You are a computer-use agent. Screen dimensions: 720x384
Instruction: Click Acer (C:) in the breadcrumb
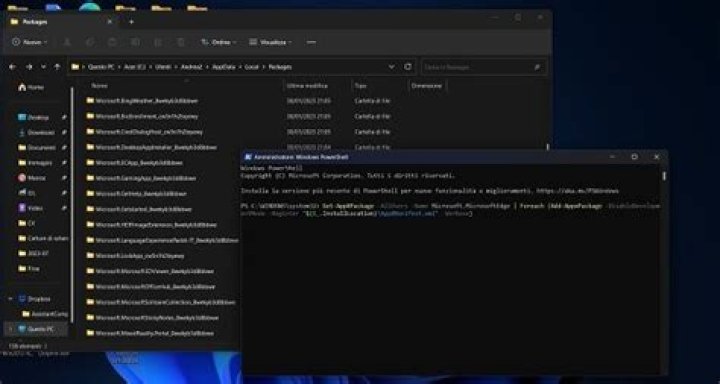coord(135,67)
